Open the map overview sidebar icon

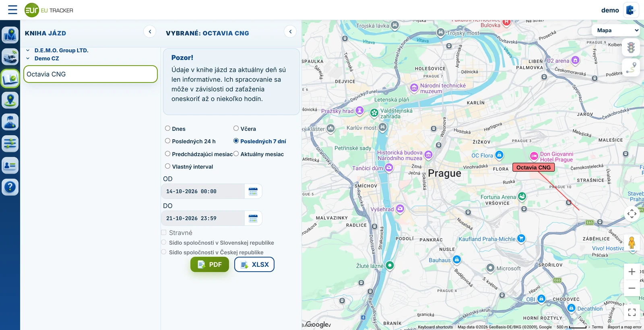click(10, 35)
